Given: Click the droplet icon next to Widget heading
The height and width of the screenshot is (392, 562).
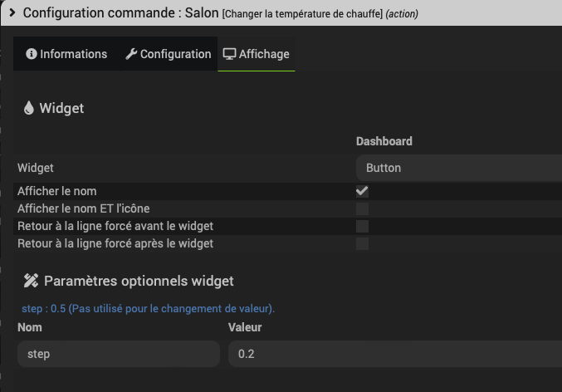Looking at the screenshot, I should pyautogui.click(x=29, y=108).
